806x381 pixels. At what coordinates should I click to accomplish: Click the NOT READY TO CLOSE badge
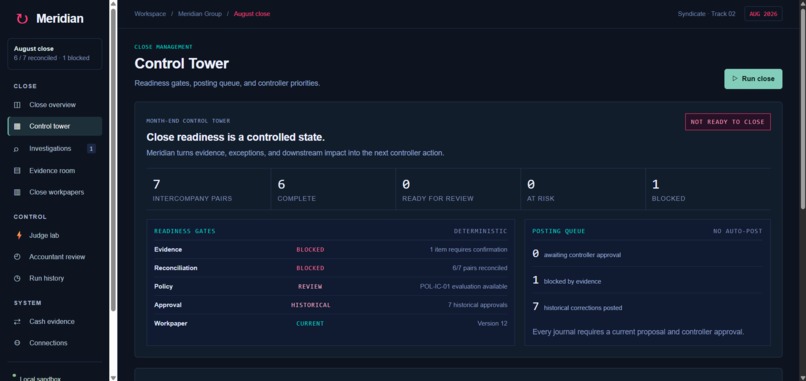[727, 122]
